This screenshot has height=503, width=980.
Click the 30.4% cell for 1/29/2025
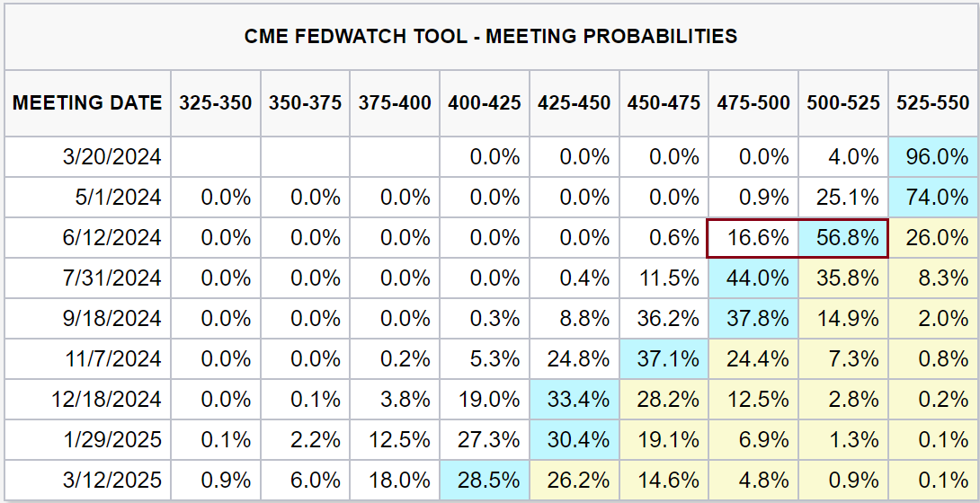point(574,440)
